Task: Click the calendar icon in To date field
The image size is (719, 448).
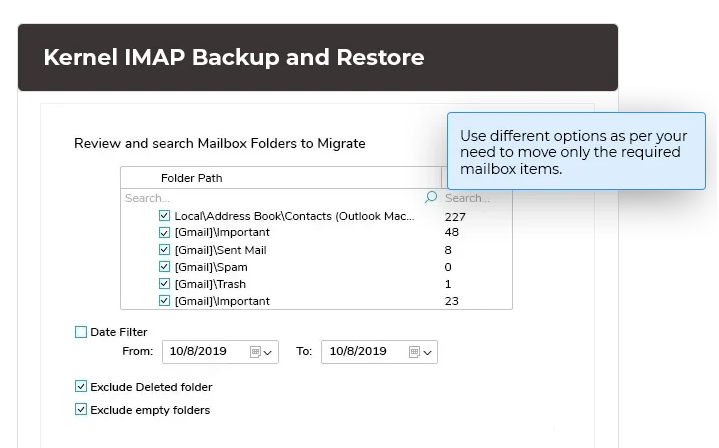Action: [x=414, y=352]
